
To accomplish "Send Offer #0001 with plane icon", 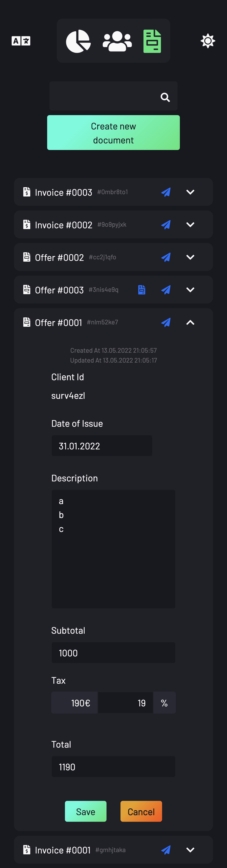I will click(166, 322).
